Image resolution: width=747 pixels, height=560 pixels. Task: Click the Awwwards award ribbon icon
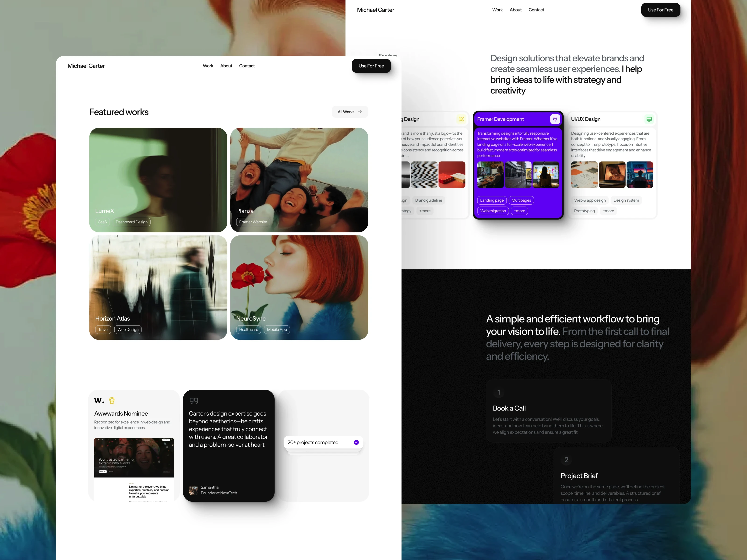point(112,401)
